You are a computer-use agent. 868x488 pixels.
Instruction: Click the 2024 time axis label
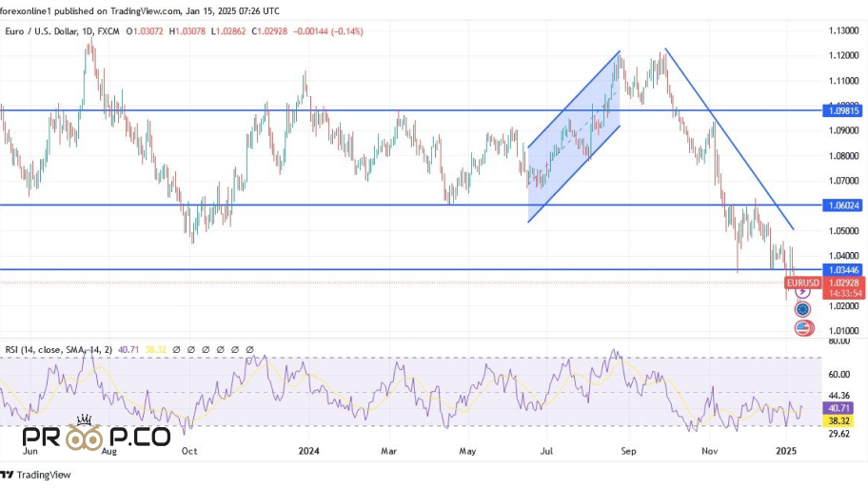(x=309, y=451)
